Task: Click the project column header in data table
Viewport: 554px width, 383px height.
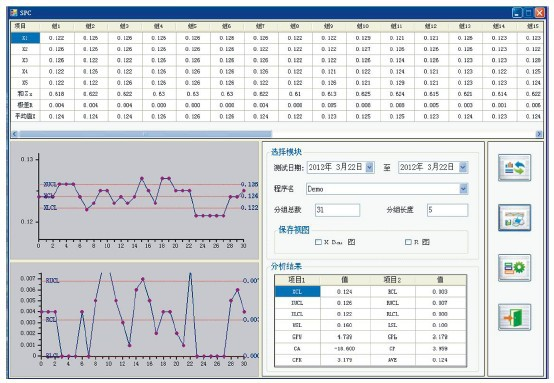Action: [x=25, y=26]
